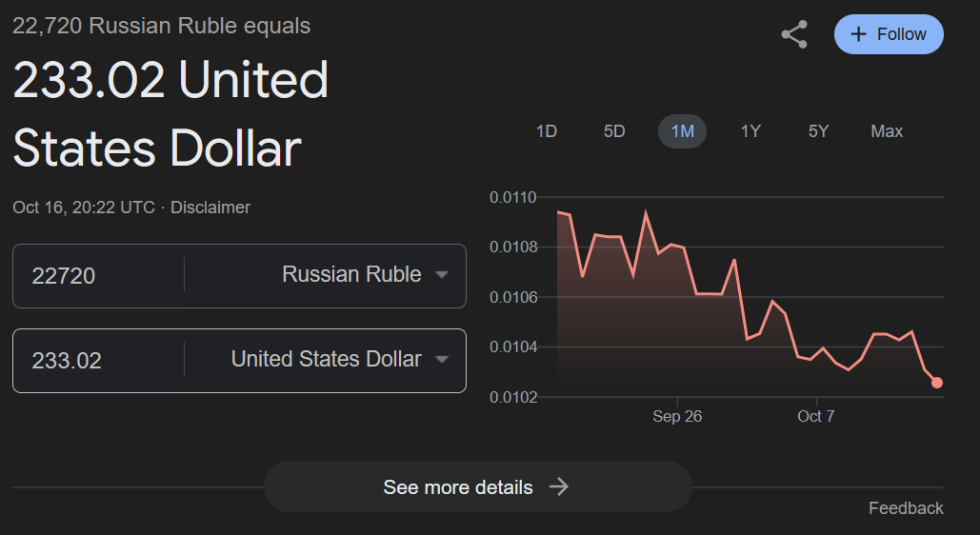The height and width of the screenshot is (535, 980).
Task: Click the red endpoint dot on chart
Action: click(937, 383)
